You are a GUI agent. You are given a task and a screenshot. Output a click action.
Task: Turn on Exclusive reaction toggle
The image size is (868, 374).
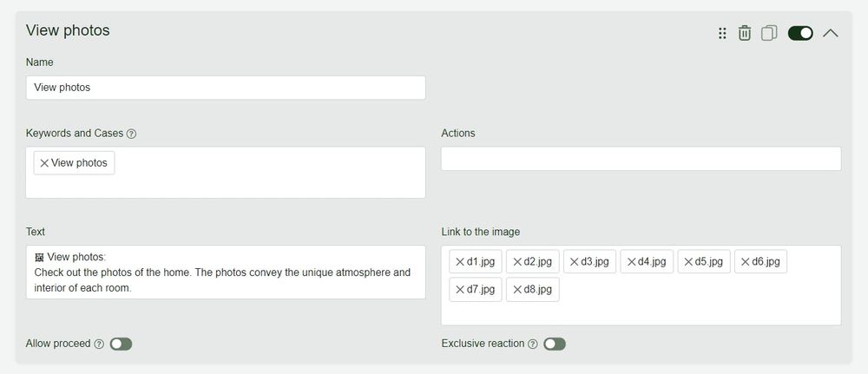coord(555,344)
